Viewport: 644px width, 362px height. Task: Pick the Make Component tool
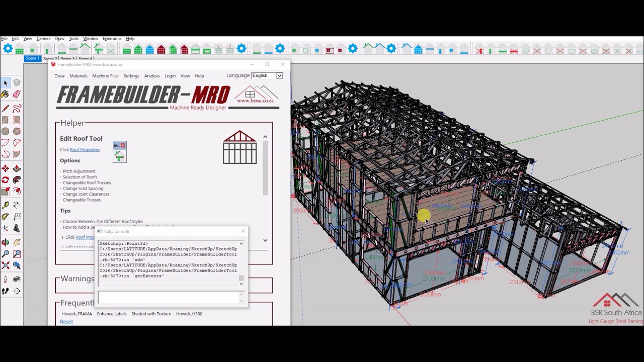[x=17, y=83]
